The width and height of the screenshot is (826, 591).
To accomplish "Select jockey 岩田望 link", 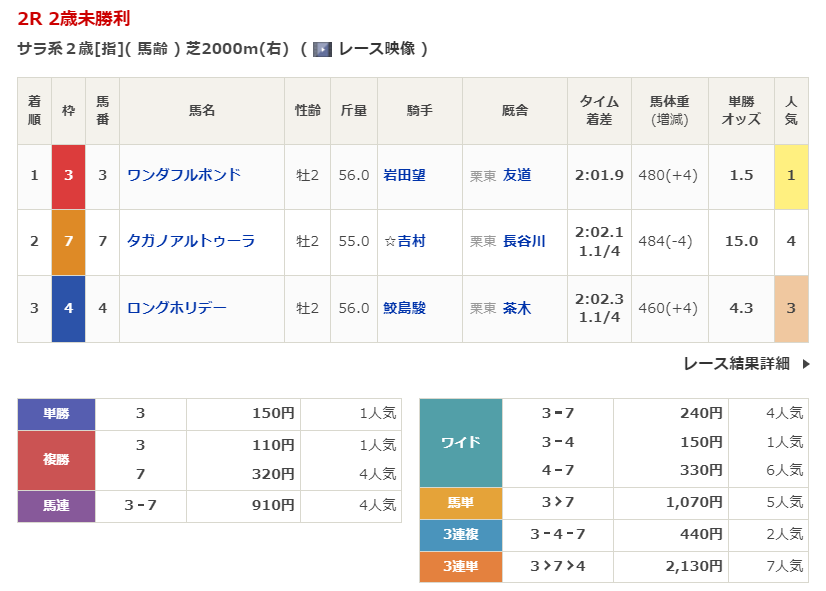I will point(405,175).
